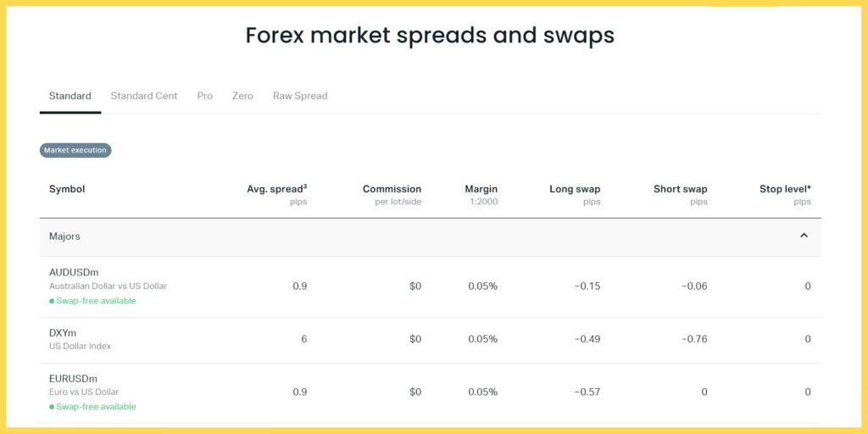Click the Margin column header

(481, 189)
